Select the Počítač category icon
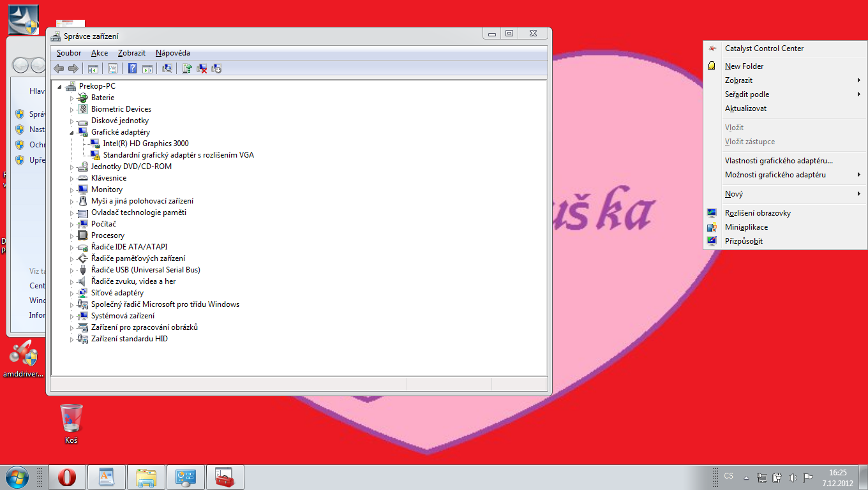 coord(82,224)
